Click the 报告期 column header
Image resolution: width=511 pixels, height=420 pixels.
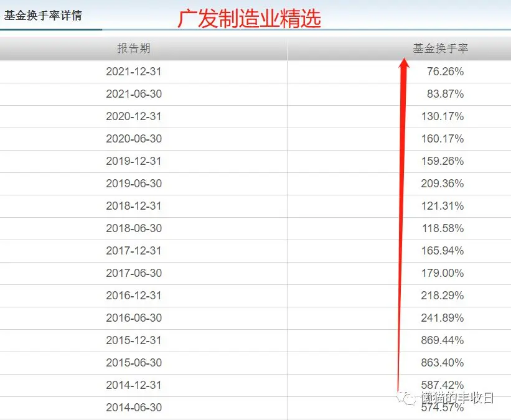coord(134,49)
